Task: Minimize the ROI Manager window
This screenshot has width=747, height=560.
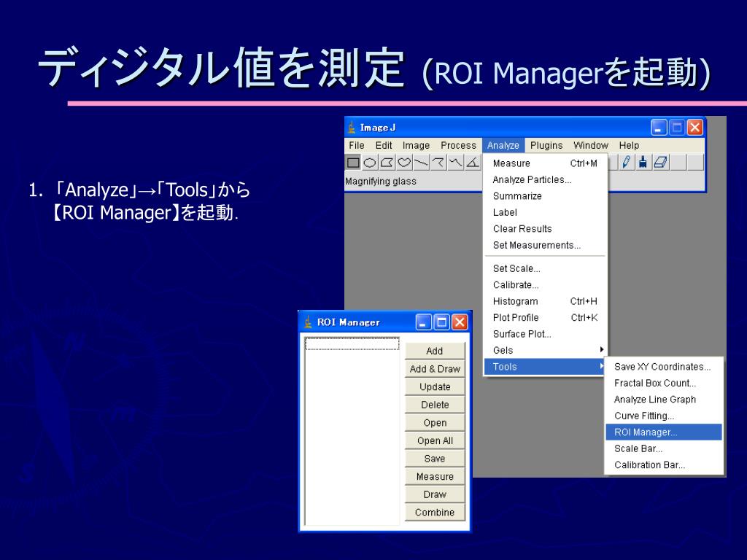Action: [x=424, y=322]
